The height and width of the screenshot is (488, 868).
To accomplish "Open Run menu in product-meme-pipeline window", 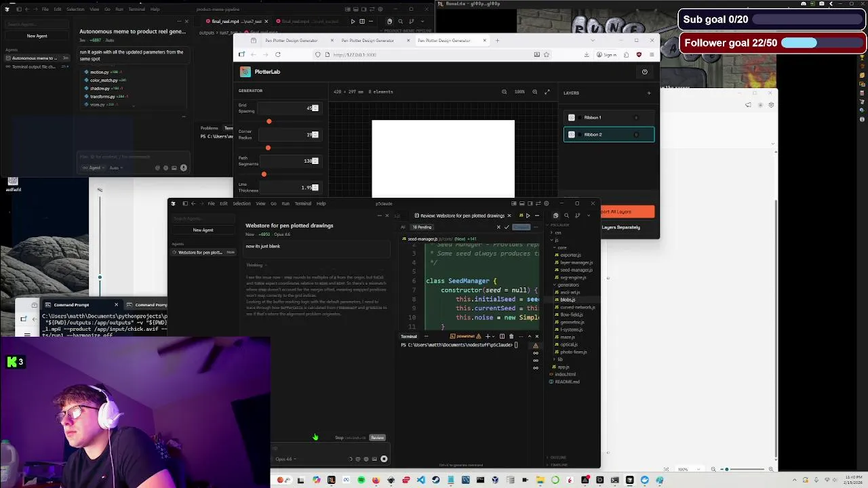I will [x=119, y=9].
